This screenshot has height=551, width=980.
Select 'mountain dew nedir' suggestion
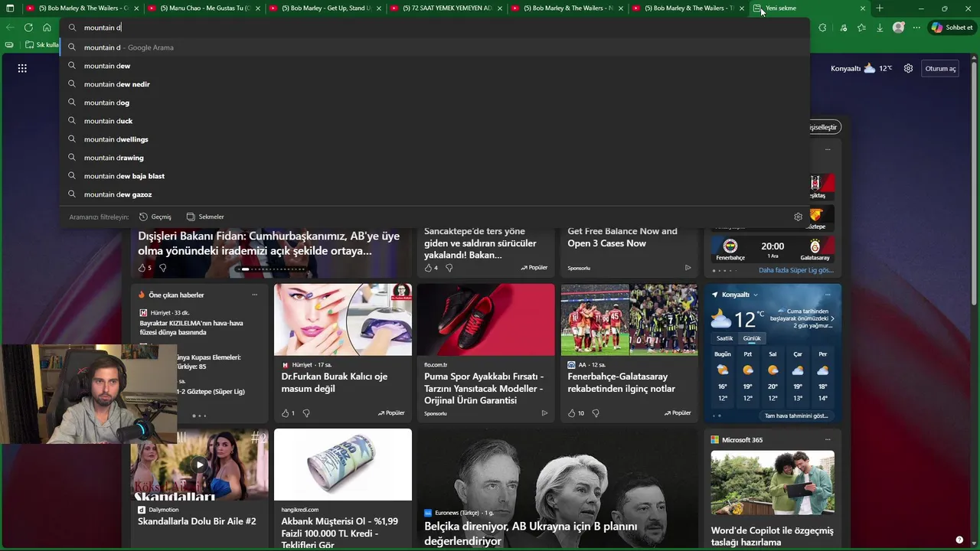(434, 84)
